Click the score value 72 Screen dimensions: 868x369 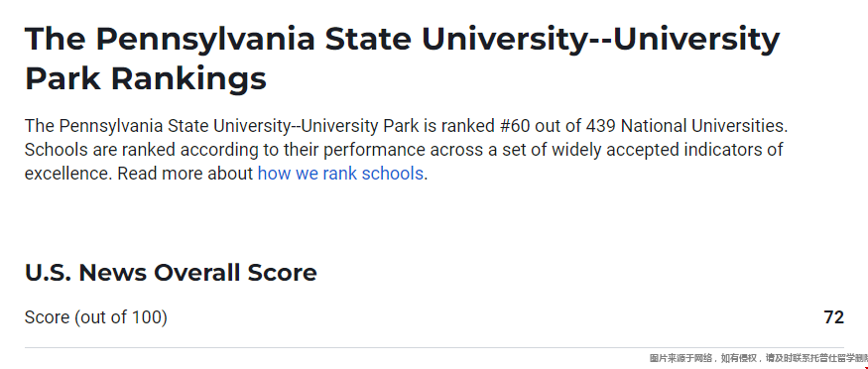(833, 317)
